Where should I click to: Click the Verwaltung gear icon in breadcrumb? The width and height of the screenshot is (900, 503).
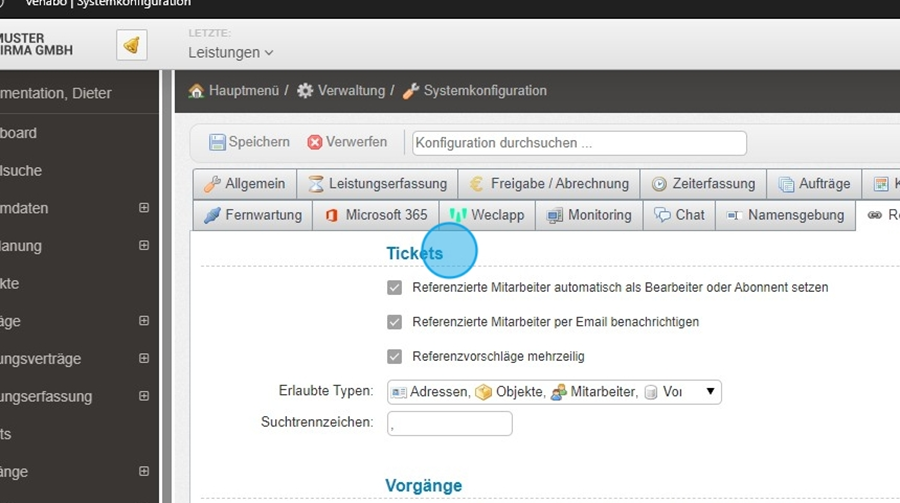(x=305, y=91)
